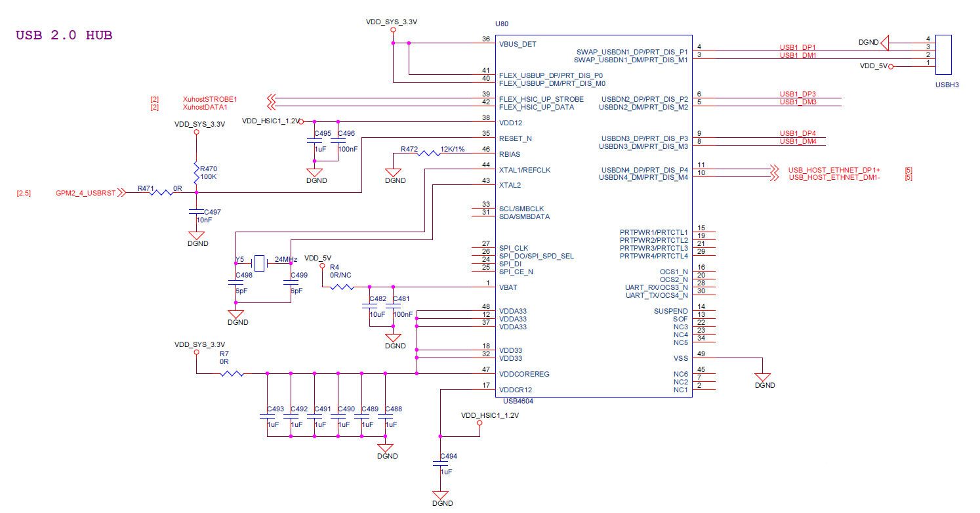
Task: Select the VBUS_DET pin label
Action: [518, 44]
